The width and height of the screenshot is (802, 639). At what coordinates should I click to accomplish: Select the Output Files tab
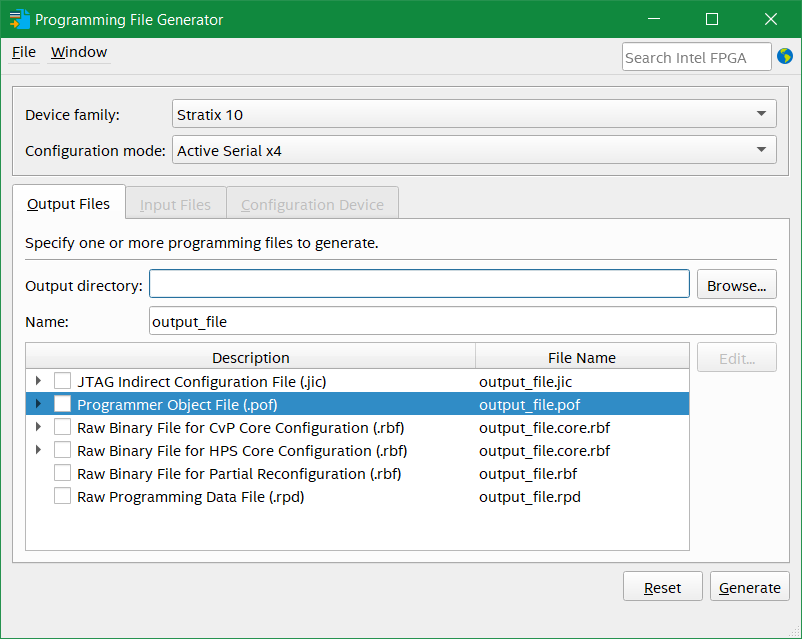pos(68,204)
